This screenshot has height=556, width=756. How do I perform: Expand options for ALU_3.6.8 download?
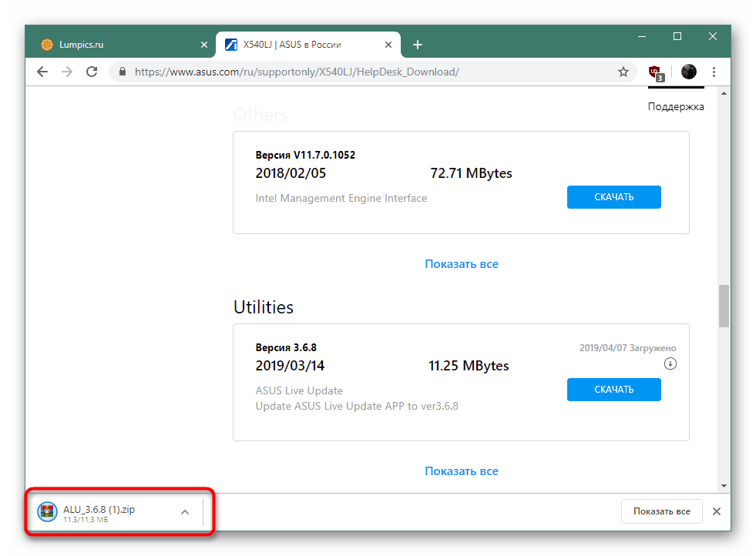coord(185,512)
